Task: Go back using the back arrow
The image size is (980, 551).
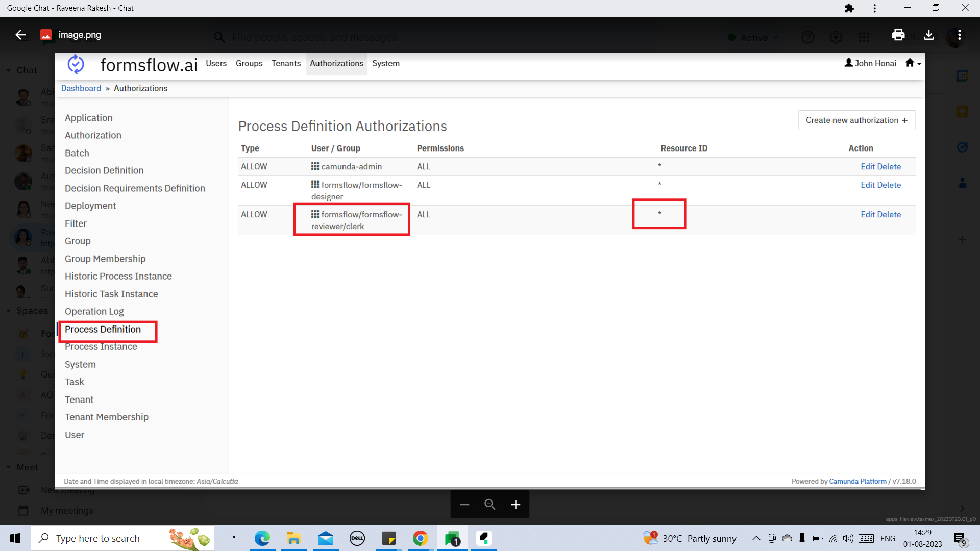Action: [20, 35]
